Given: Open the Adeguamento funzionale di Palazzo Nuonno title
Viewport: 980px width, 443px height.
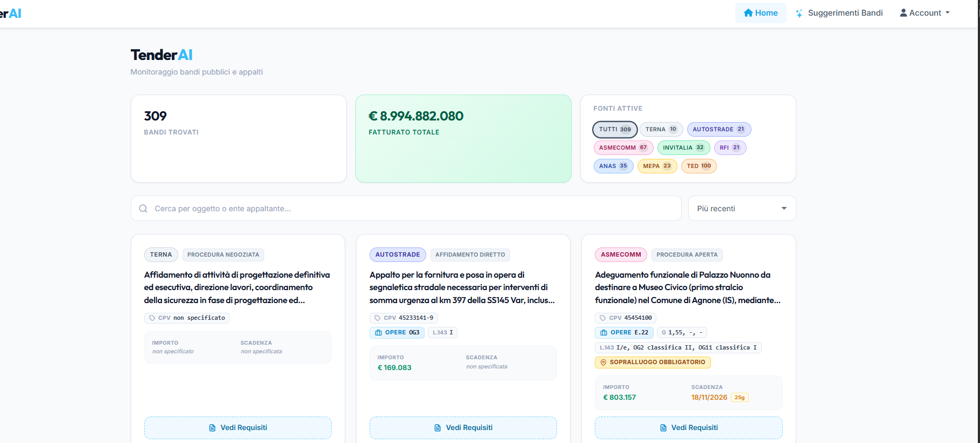Looking at the screenshot, I should (688, 287).
